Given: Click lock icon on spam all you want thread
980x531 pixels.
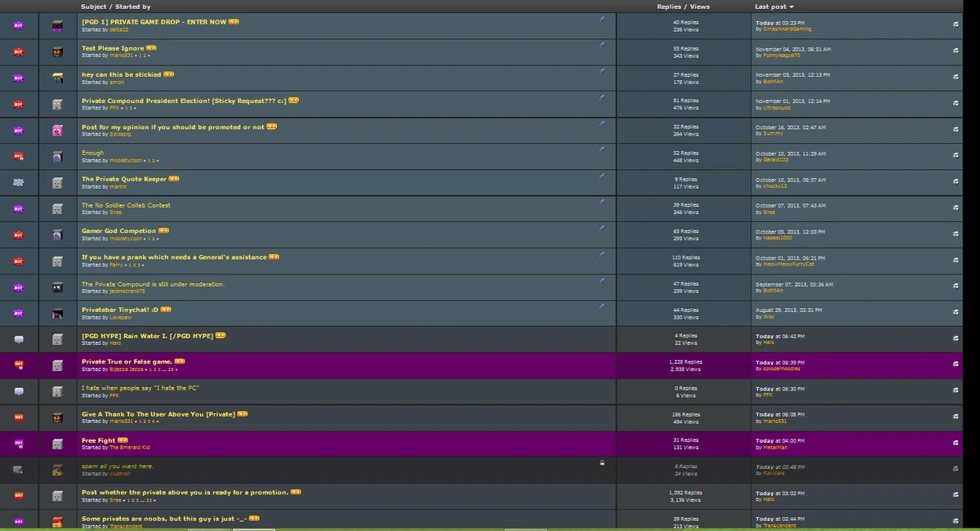Looking at the screenshot, I should coord(602,462).
